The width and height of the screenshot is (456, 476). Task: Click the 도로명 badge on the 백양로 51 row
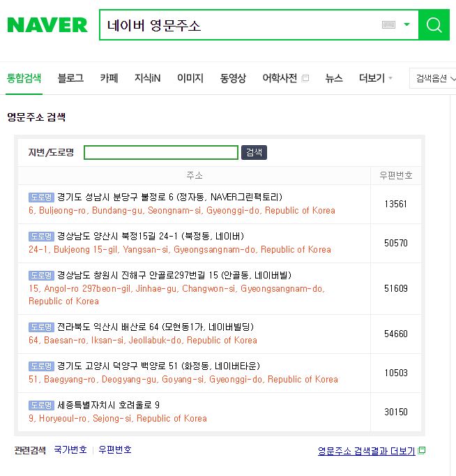42,366
